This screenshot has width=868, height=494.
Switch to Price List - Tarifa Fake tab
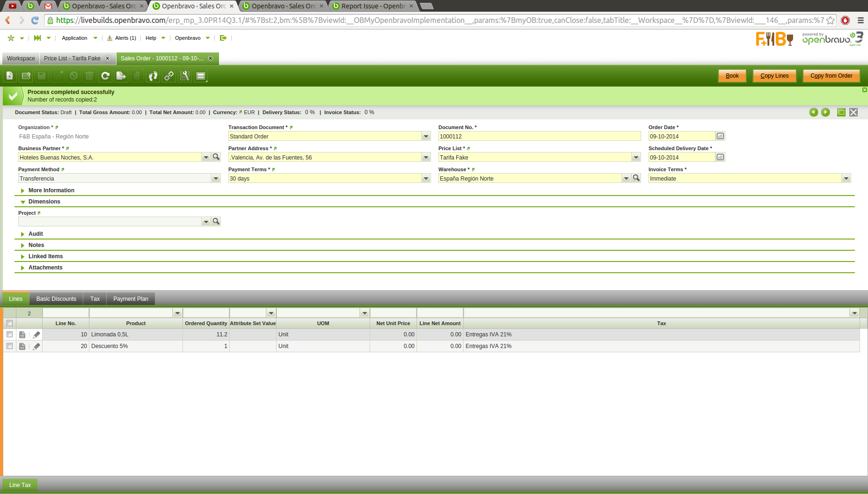[72, 58]
